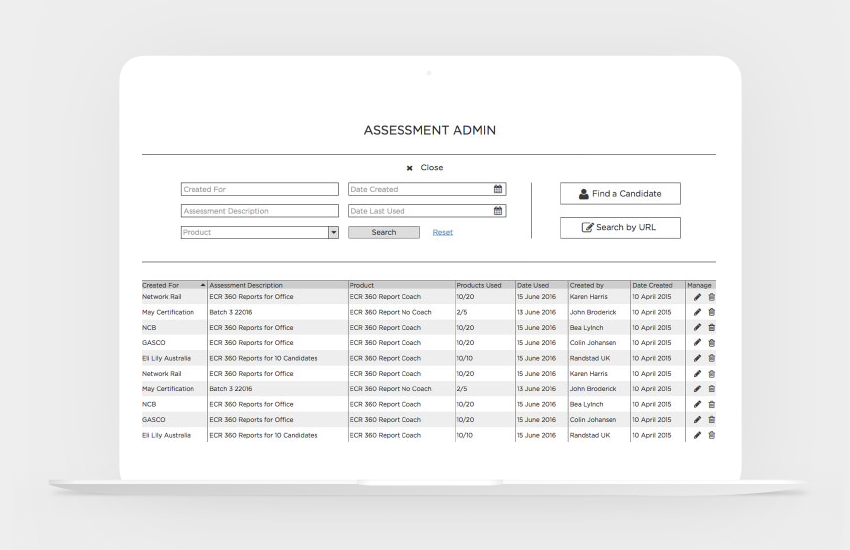Edit the first Network Rail row
Viewport: 850px width, 550px height.
[697, 297]
